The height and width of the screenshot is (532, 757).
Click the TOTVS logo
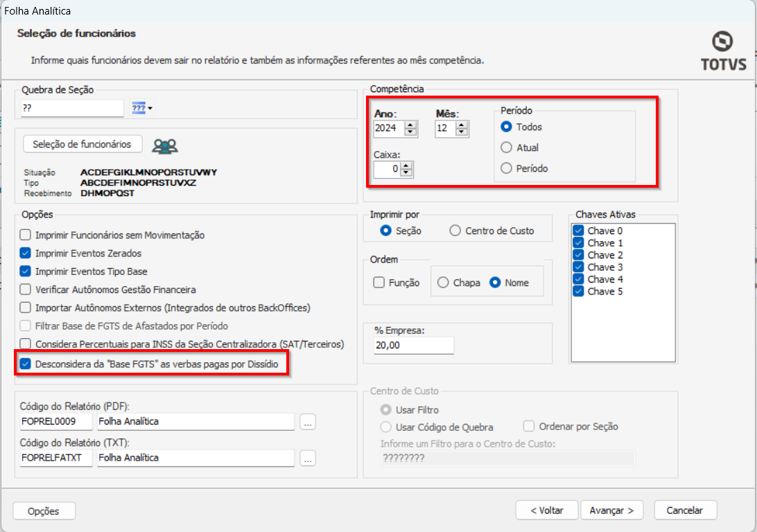(723, 51)
